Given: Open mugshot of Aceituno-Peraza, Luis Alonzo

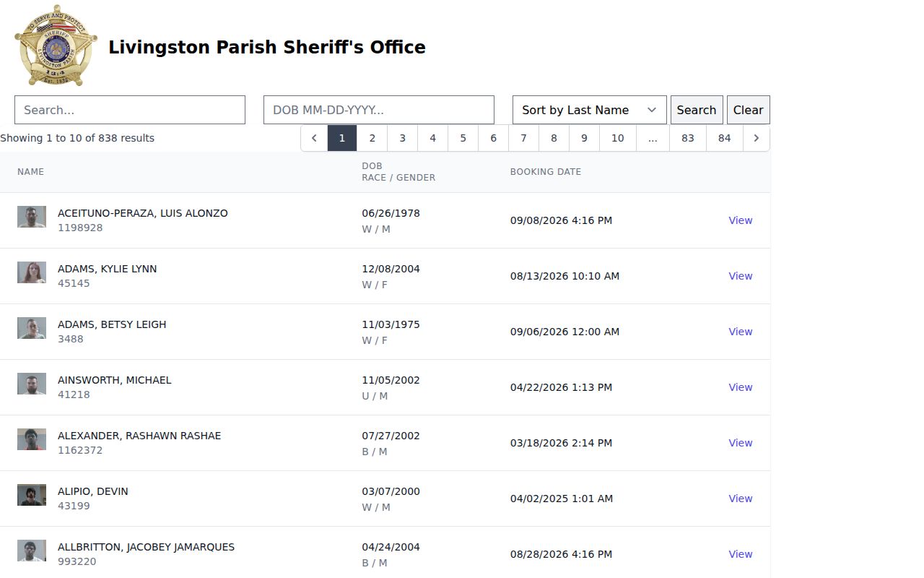Looking at the screenshot, I should (x=32, y=217).
